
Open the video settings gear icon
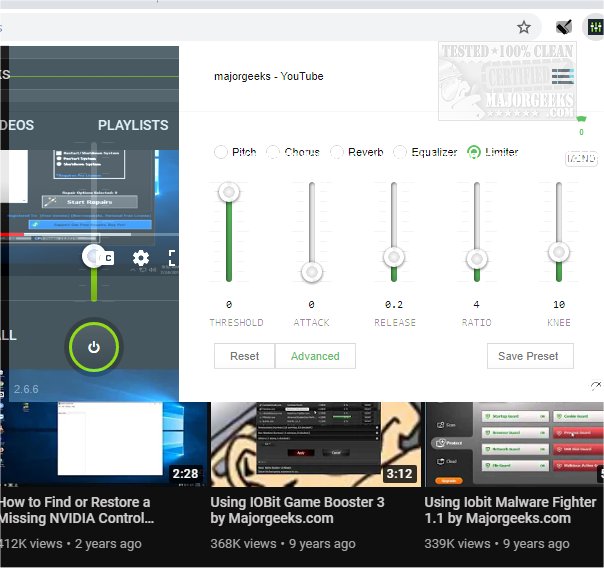pyautogui.click(x=141, y=258)
